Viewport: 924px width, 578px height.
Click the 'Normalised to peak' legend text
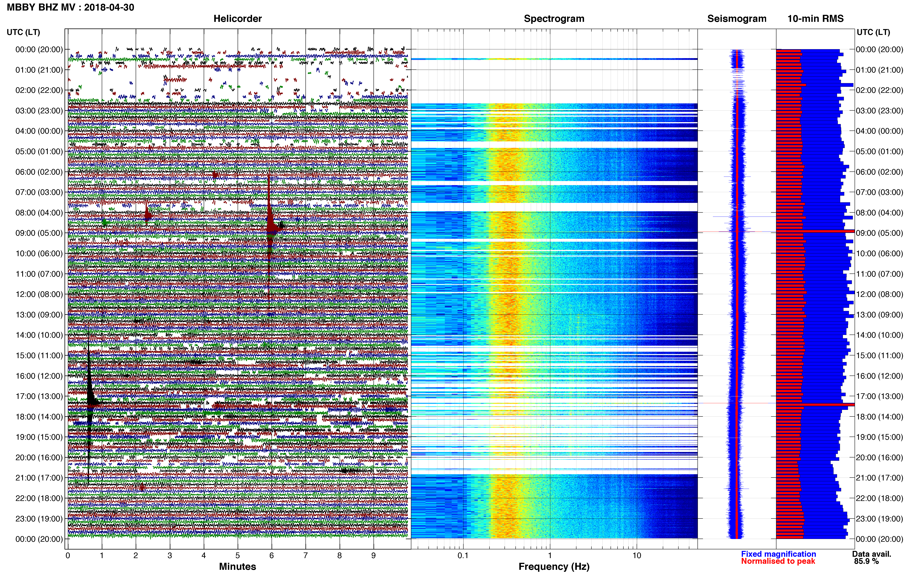point(778,561)
